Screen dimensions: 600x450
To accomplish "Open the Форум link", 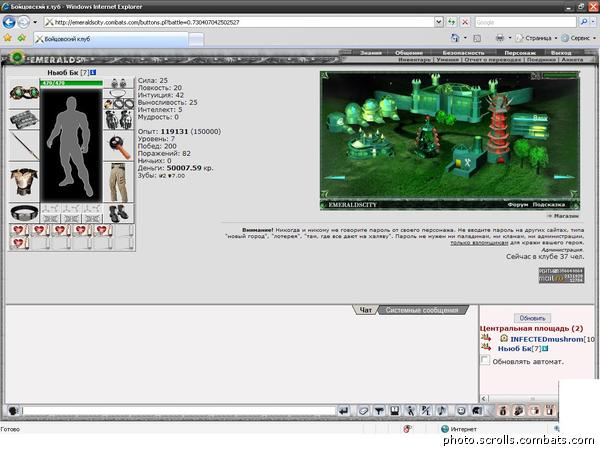I will (x=518, y=205).
